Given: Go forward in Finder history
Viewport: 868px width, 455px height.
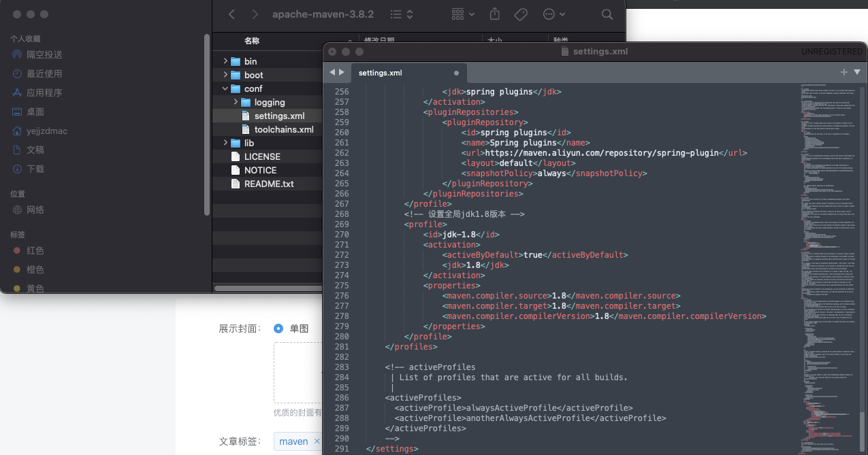Looking at the screenshot, I should 255,14.
